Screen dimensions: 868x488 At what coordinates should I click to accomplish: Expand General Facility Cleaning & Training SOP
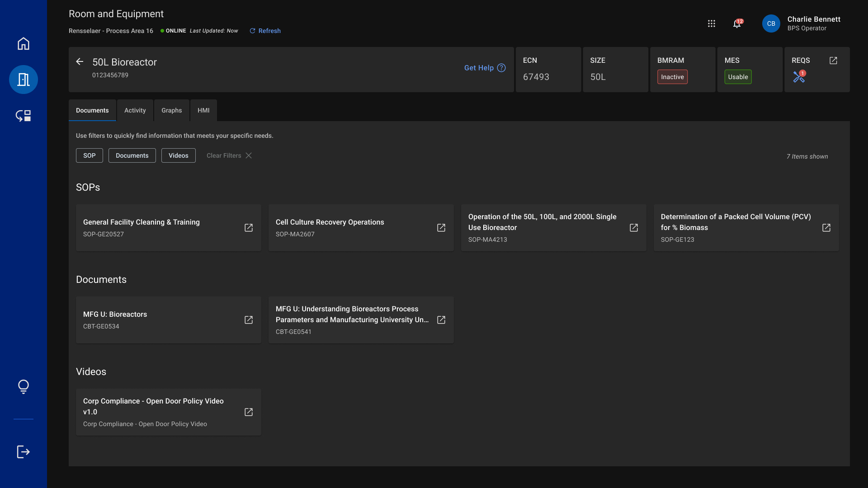pyautogui.click(x=249, y=228)
